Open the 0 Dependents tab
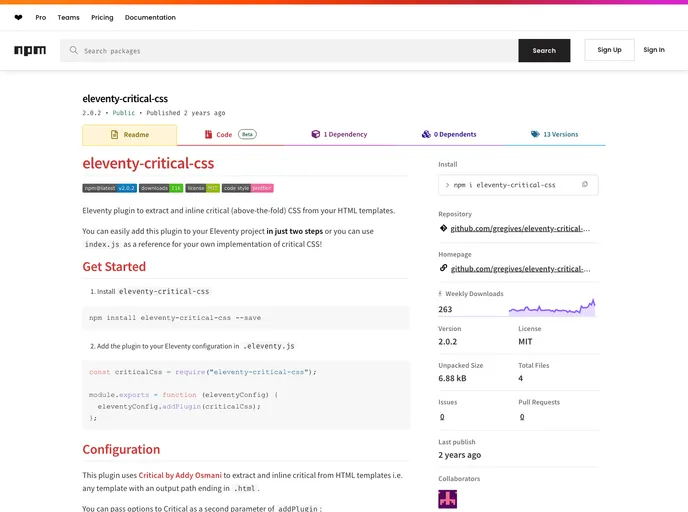 pyautogui.click(x=449, y=134)
